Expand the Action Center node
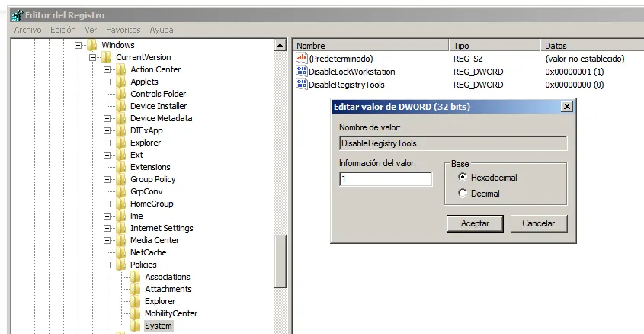644x334 pixels. (107, 70)
